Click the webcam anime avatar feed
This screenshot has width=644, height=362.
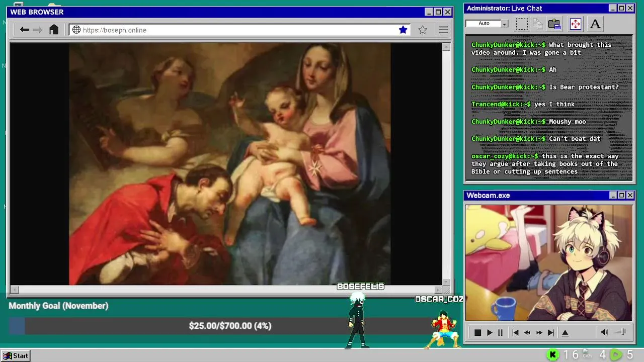tap(548, 262)
